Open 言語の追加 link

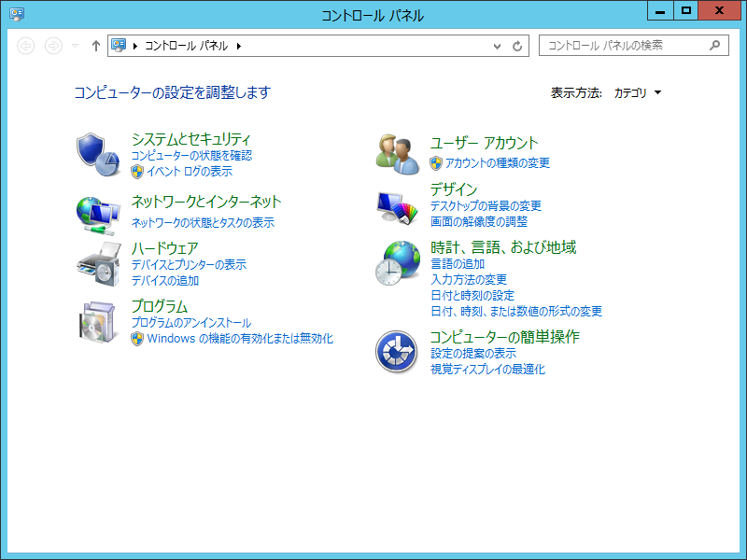pyautogui.click(x=458, y=264)
